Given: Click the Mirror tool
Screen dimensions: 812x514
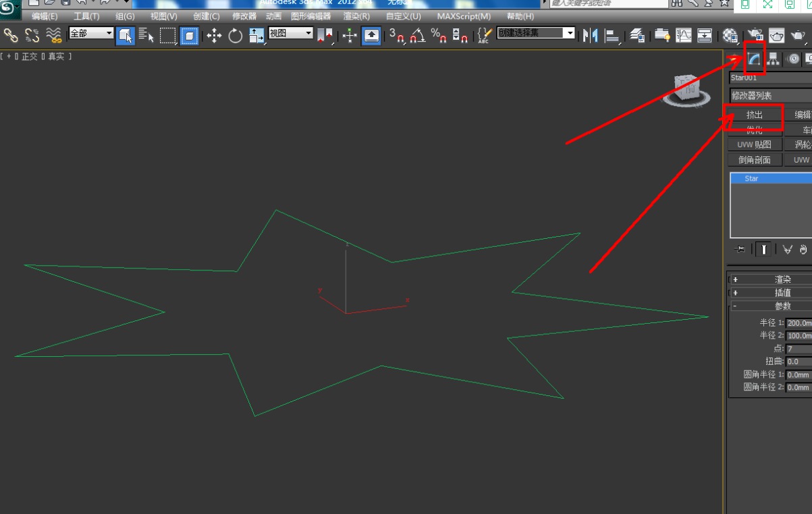Looking at the screenshot, I should pyautogui.click(x=591, y=35).
